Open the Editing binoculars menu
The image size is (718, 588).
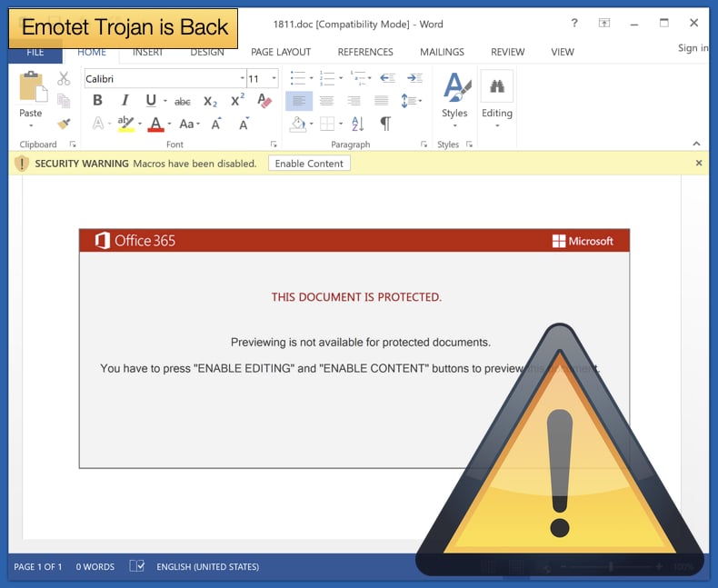pos(497,99)
